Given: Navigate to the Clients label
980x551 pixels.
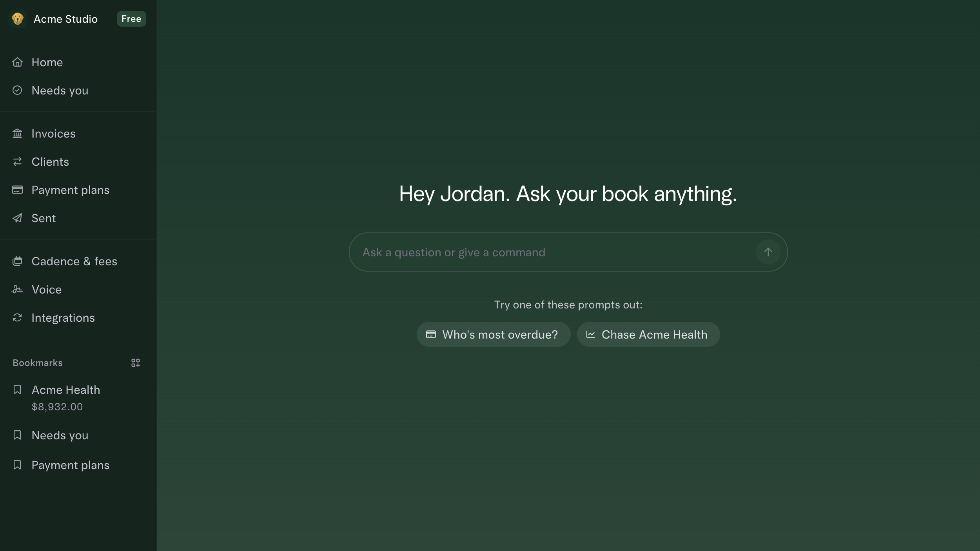Looking at the screenshot, I should coord(50,162).
